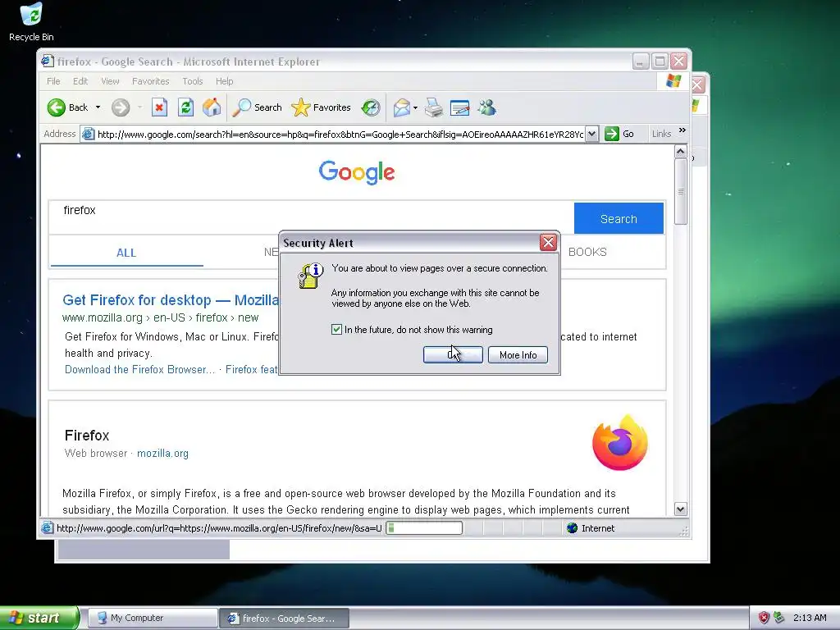
Task: Click the firefox - Google Search taskbar button
Action: [x=284, y=618]
